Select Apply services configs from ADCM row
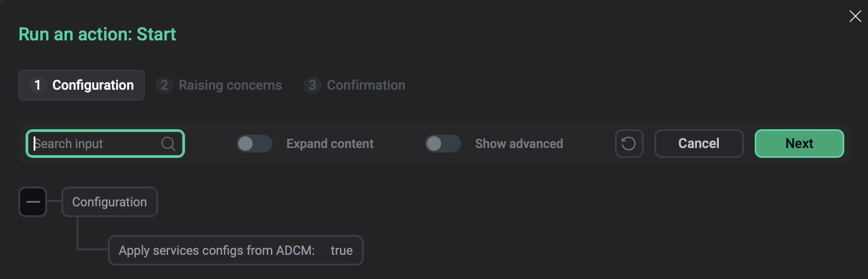The height and width of the screenshot is (279, 868). pos(216,250)
